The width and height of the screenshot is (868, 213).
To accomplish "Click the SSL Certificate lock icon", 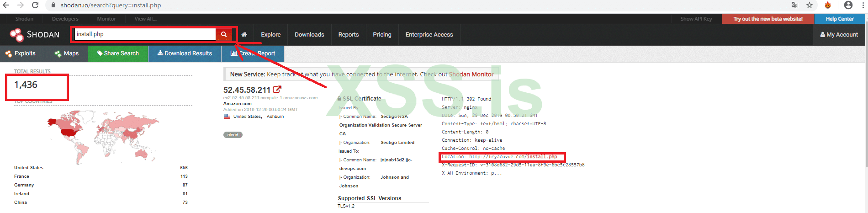I will tap(339, 99).
